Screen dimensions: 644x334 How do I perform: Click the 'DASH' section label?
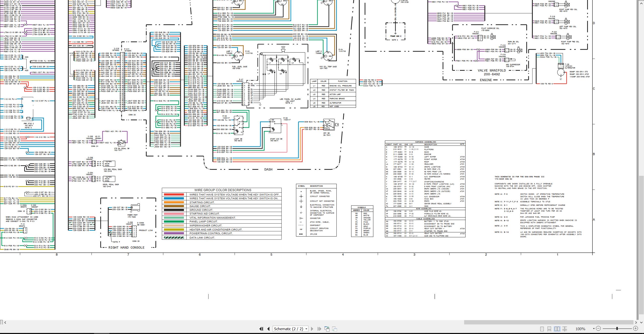tap(268, 169)
